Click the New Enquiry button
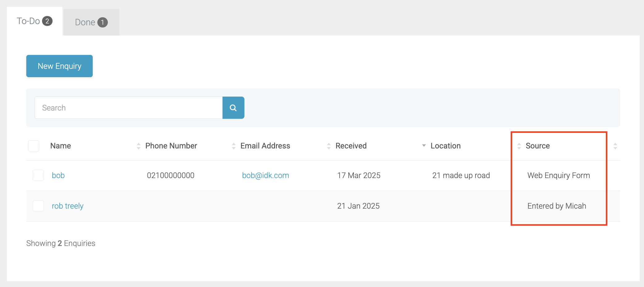This screenshot has width=644, height=287. [59, 66]
